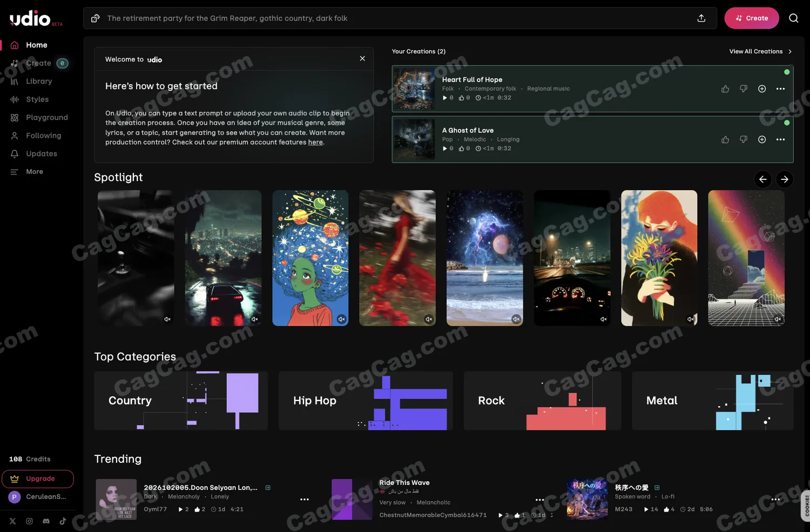Play Heart Full of Hope thumbnail
Screen dimensions: 810x532
click(x=414, y=89)
